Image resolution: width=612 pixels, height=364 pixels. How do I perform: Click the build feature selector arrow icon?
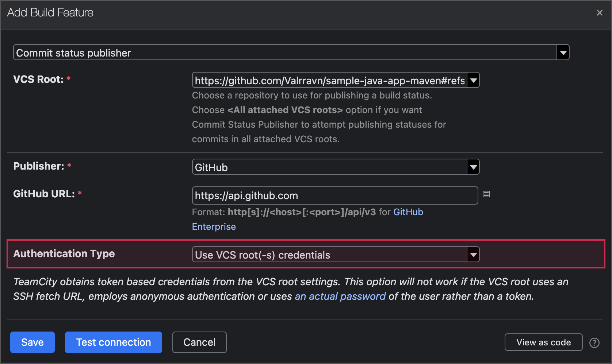[562, 52]
